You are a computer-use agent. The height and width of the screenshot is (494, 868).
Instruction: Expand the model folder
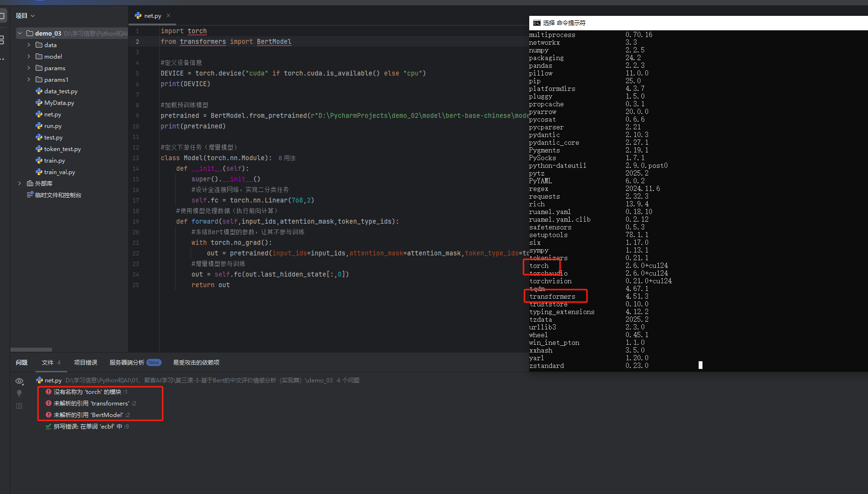(29, 56)
